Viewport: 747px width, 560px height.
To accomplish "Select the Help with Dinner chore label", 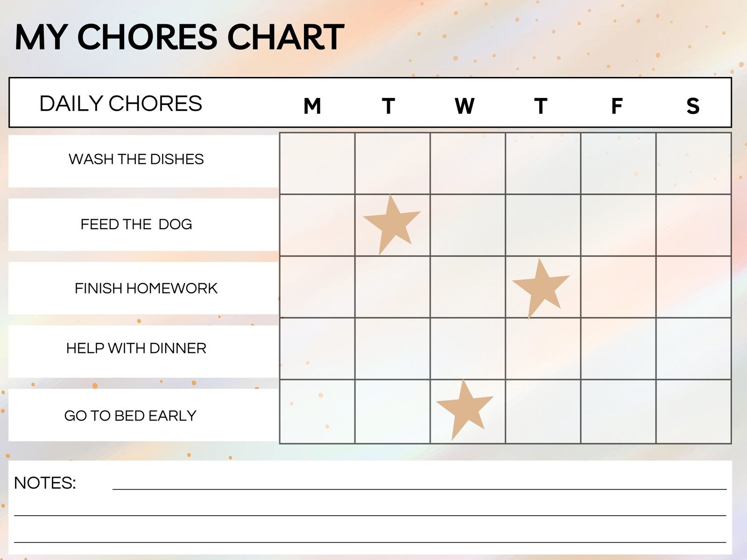I will click(136, 348).
